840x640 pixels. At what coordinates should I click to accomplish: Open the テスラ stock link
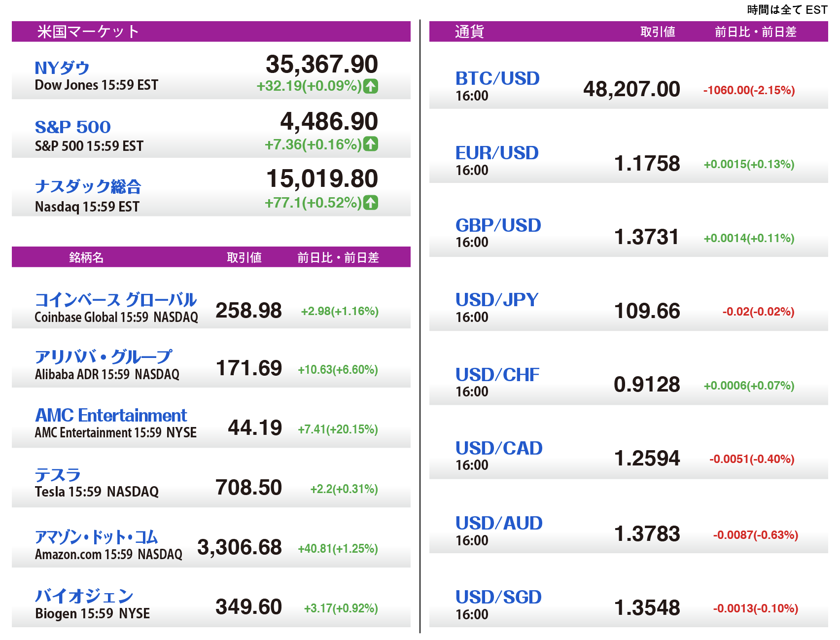pyautogui.click(x=58, y=475)
